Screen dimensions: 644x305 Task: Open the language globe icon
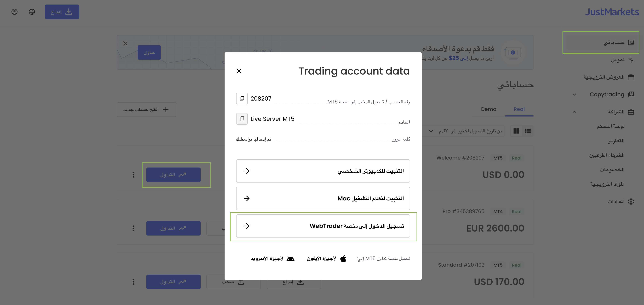pyautogui.click(x=32, y=12)
